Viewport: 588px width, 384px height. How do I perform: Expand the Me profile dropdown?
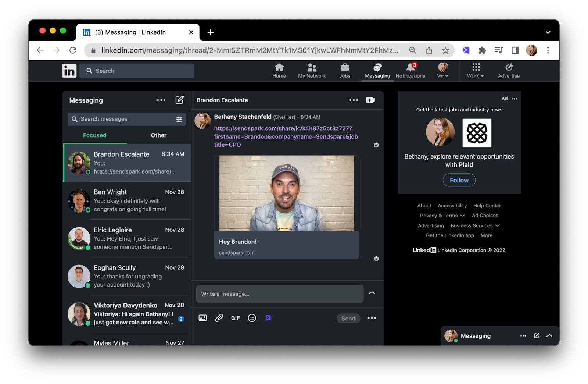tap(443, 71)
